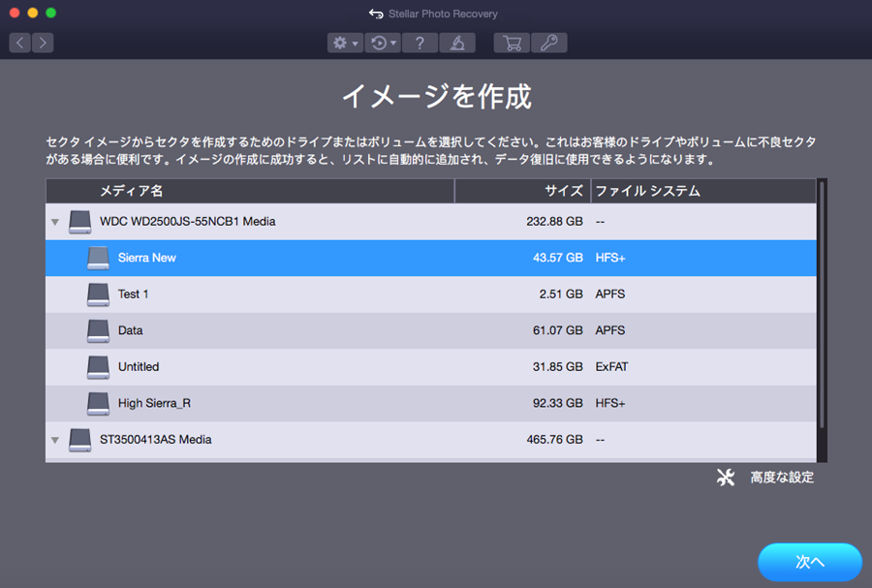
Task: Go back with the left arrow button
Action: pos(20,43)
